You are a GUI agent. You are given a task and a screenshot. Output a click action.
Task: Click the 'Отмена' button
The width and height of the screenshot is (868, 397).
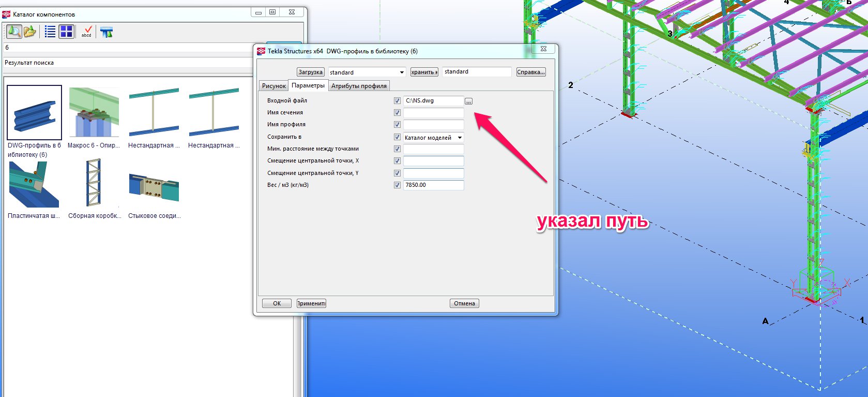tap(464, 303)
